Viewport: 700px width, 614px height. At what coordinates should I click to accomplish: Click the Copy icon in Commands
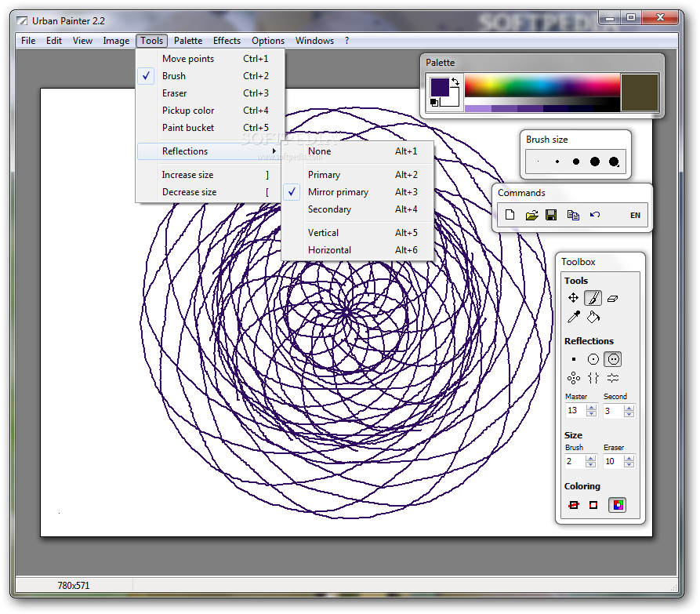tap(573, 215)
